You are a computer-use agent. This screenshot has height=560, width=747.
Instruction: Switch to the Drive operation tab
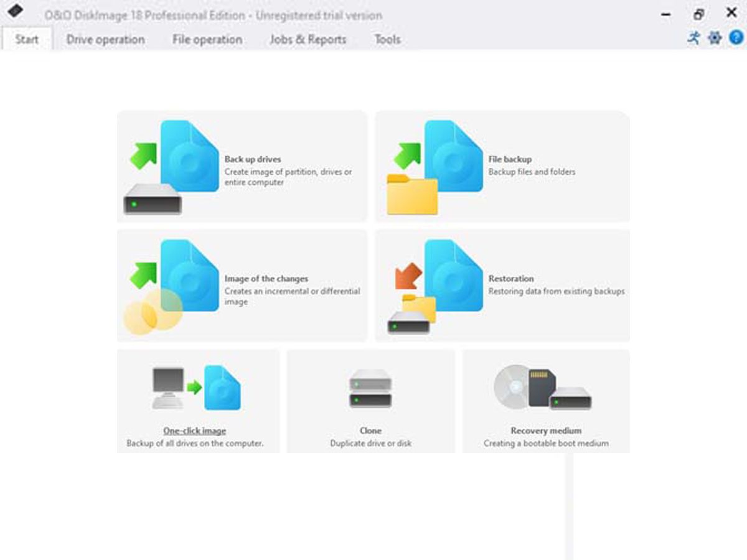[105, 39]
